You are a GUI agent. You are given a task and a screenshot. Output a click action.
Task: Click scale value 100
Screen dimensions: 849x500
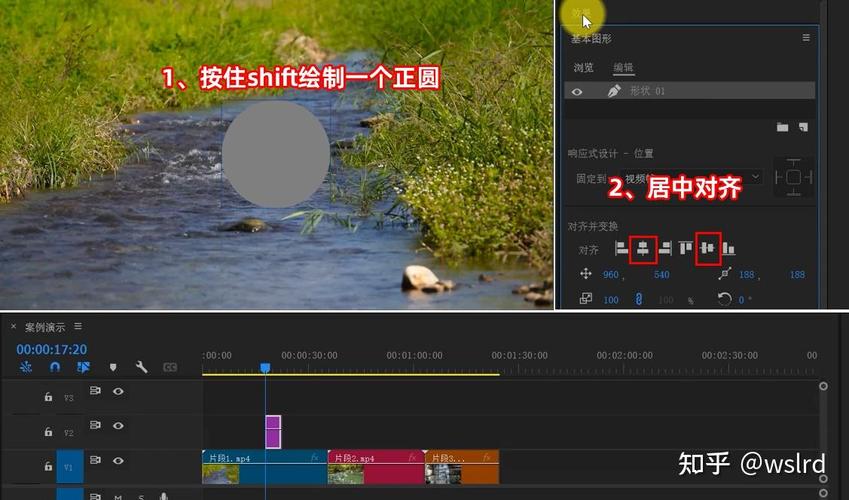coord(611,300)
